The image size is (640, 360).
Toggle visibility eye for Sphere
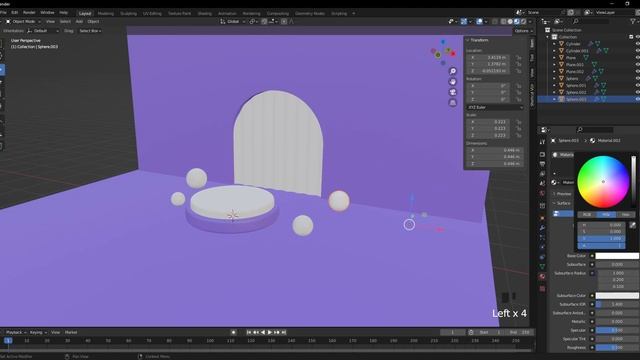[x=637, y=78]
